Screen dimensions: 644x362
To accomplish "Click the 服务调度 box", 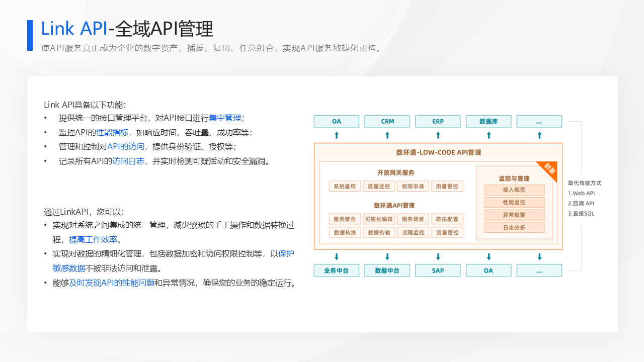I will [x=413, y=219].
